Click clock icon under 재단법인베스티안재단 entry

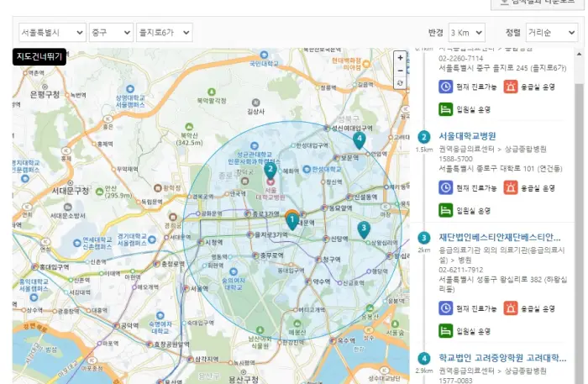[x=445, y=308]
